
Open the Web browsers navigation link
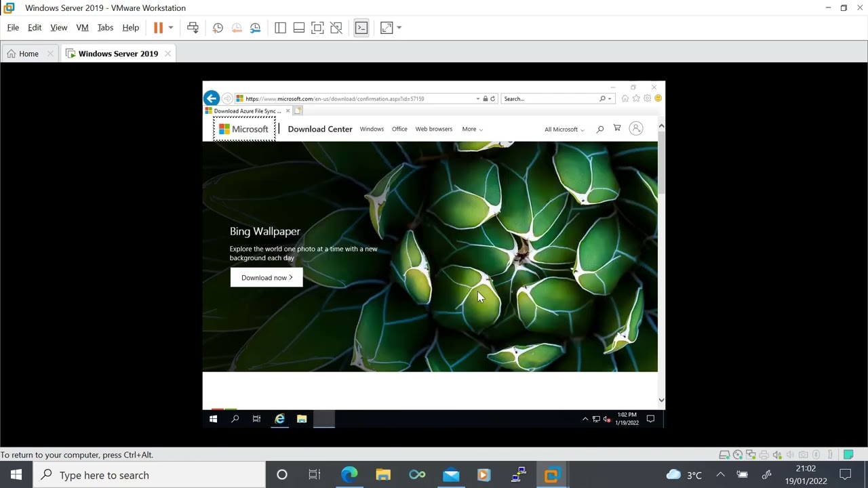tap(433, 129)
